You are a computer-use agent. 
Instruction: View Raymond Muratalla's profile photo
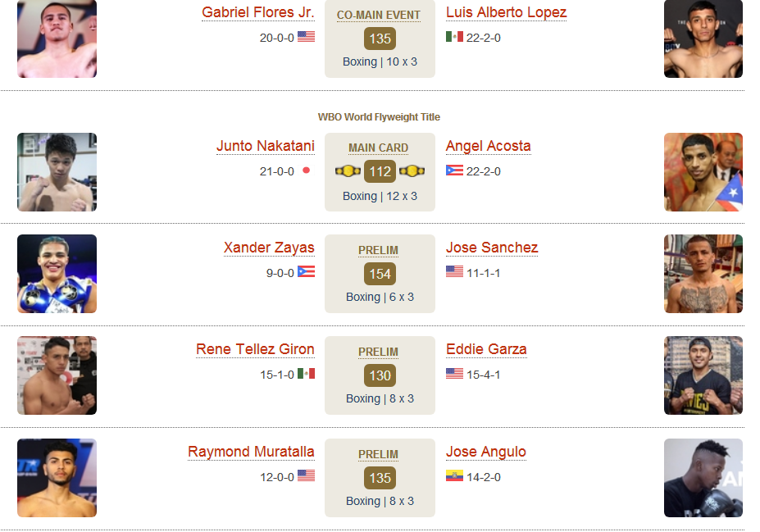[x=57, y=478]
